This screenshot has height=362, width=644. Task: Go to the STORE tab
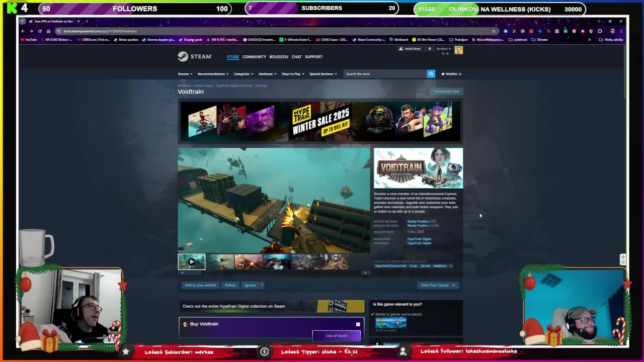point(232,57)
